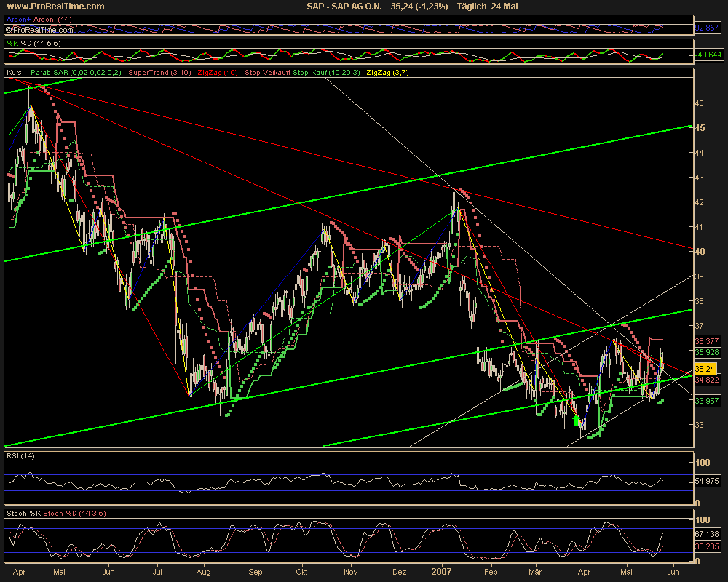The height and width of the screenshot is (582, 728).
Task: Click the 54,975 RSI value tag
Action: coord(707,481)
